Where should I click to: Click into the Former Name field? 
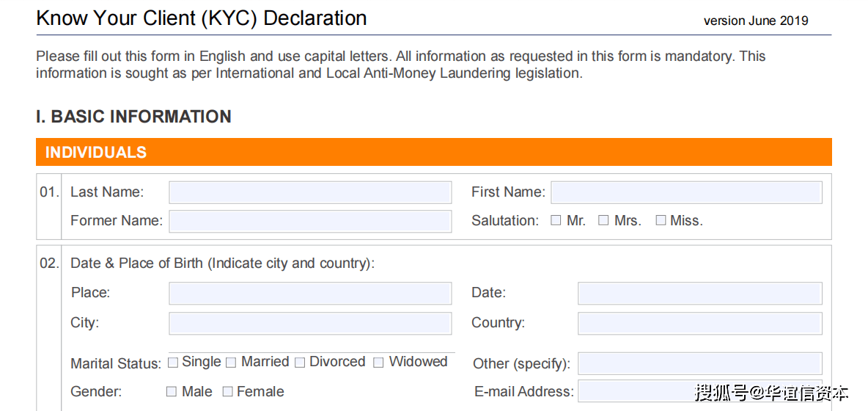pos(310,221)
